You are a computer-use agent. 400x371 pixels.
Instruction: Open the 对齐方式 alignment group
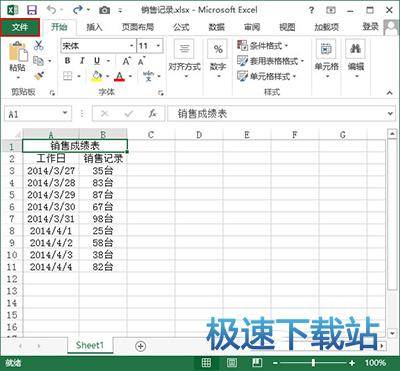(x=184, y=59)
